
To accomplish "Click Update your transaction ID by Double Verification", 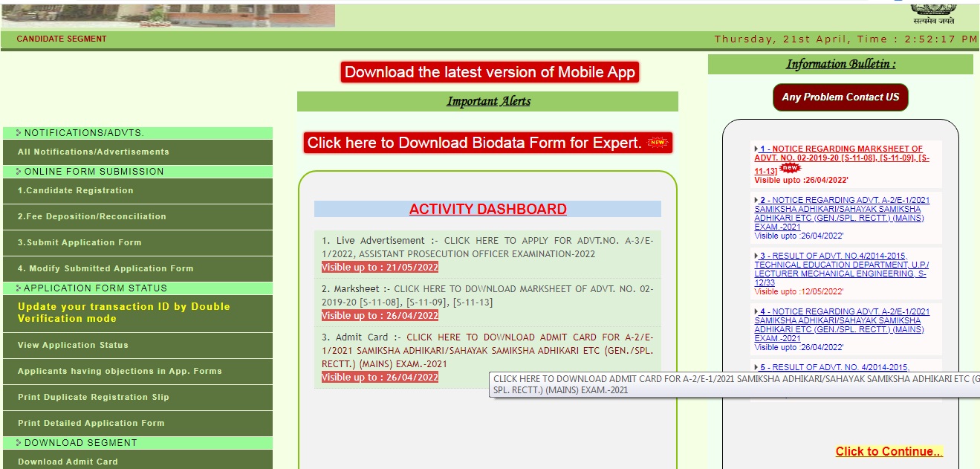I will tap(124, 312).
